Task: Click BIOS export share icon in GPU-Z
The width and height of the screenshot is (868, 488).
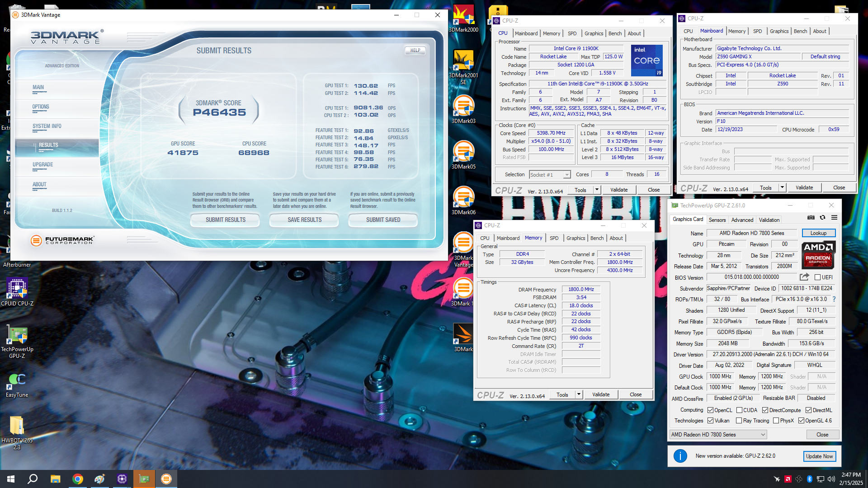Action: click(804, 277)
